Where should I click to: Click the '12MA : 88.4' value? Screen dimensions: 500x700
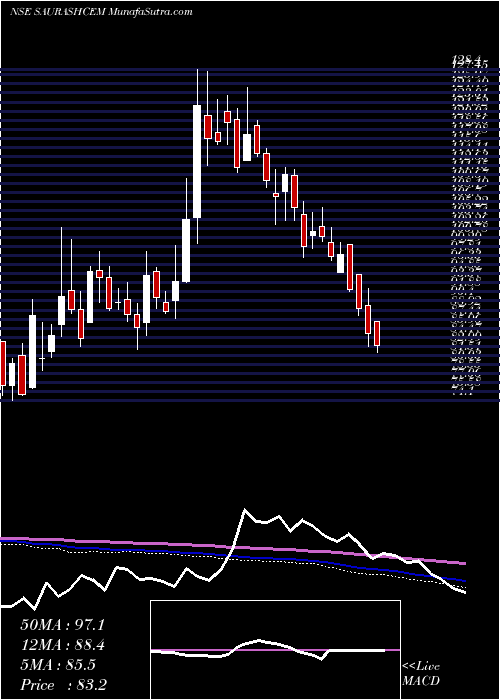coord(62,645)
